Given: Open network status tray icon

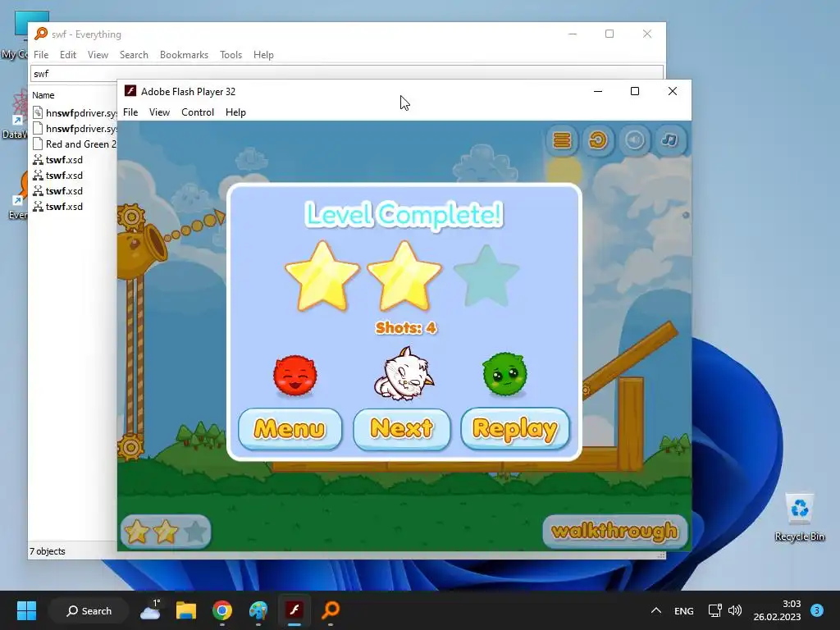Looking at the screenshot, I should click(x=714, y=610).
